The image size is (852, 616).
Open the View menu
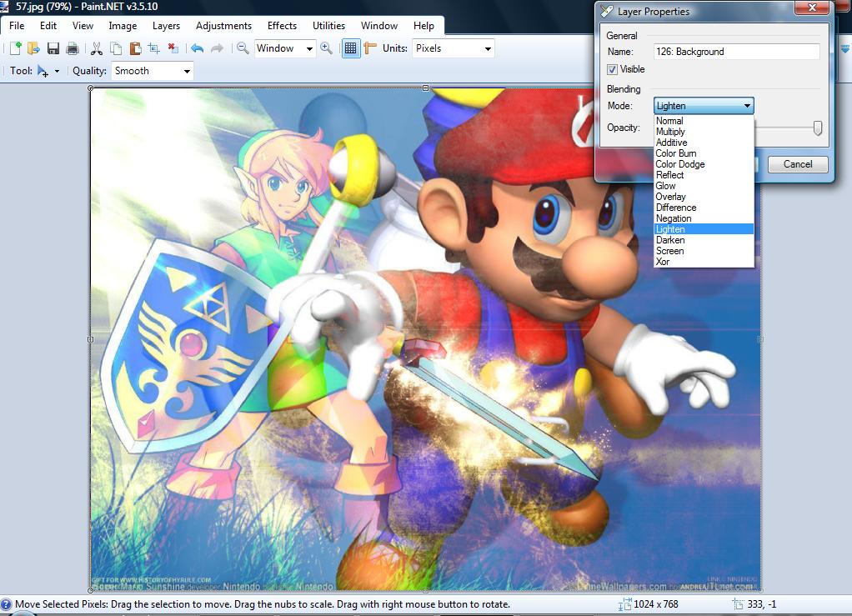[83, 26]
